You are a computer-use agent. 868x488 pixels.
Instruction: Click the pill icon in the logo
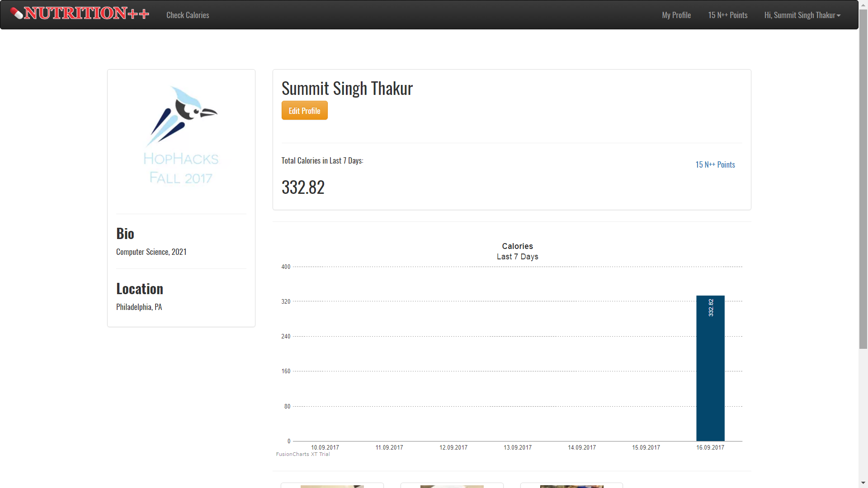point(16,14)
